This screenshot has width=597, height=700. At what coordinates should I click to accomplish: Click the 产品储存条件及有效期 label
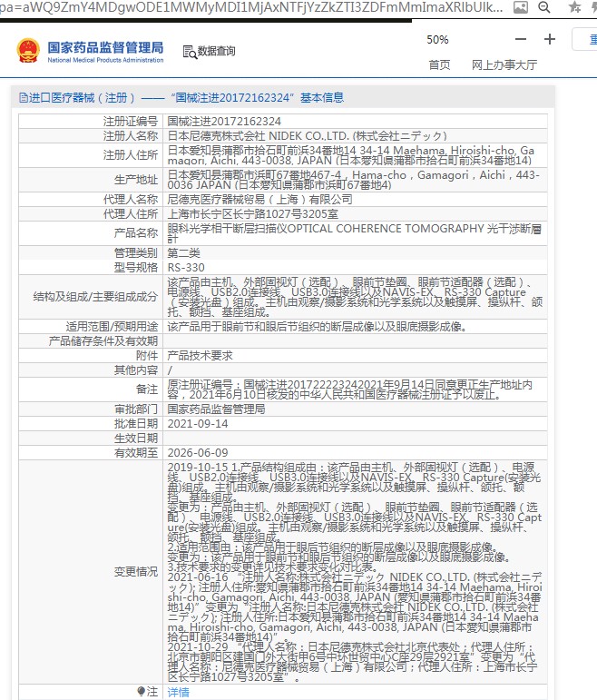(103, 341)
